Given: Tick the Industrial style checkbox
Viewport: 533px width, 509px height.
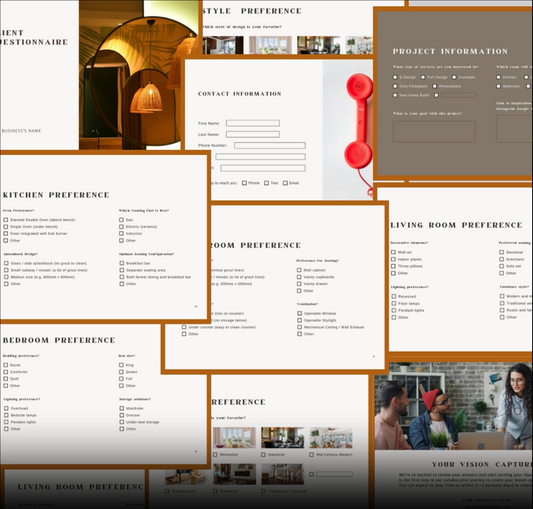Looking at the screenshot, I should (x=263, y=454).
